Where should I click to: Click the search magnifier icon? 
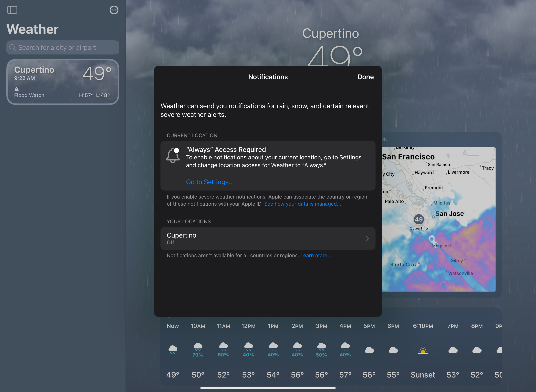tap(13, 47)
